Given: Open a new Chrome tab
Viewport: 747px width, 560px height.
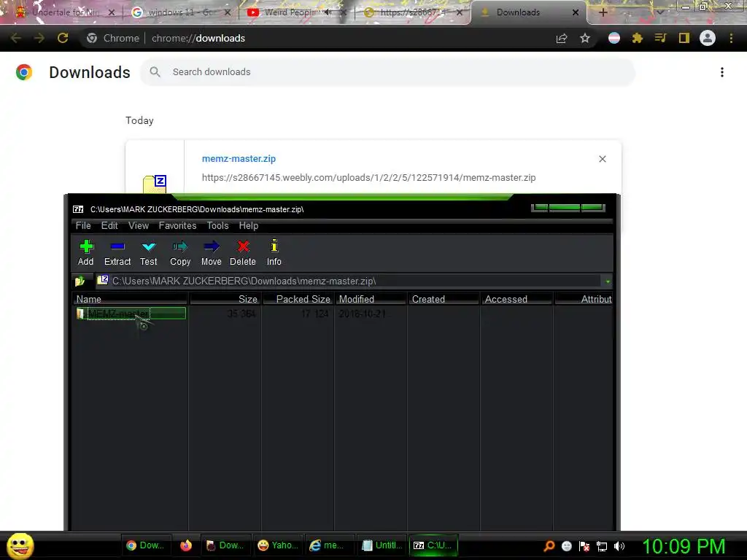Looking at the screenshot, I should pyautogui.click(x=603, y=12).
